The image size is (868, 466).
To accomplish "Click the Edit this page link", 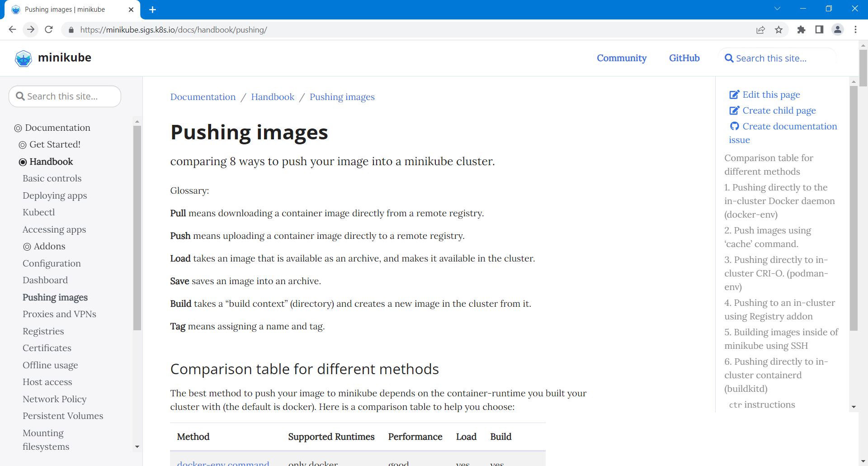I will pyautogui.click(x=771, y=95).
